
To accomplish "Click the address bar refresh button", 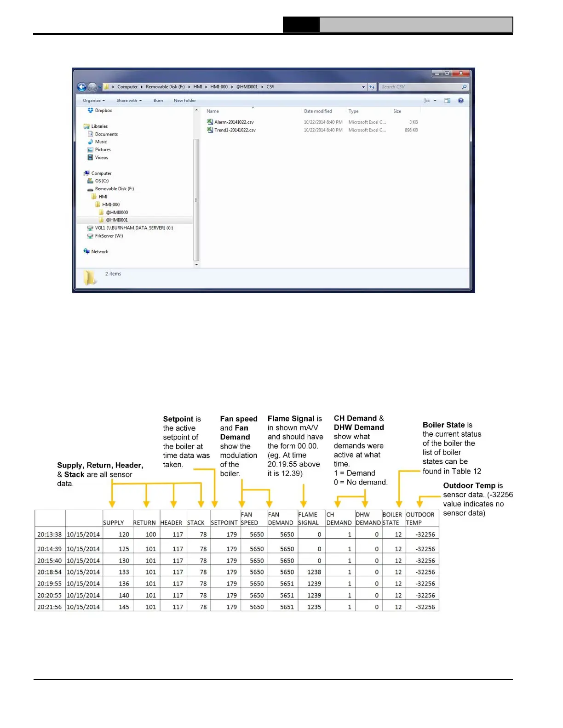I will (x=372, y=87).
